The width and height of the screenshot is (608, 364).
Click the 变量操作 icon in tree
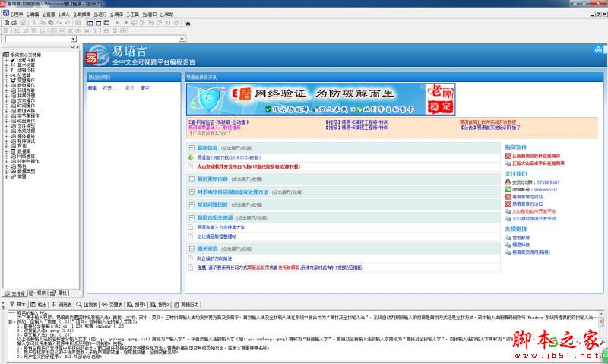[13, 81]
